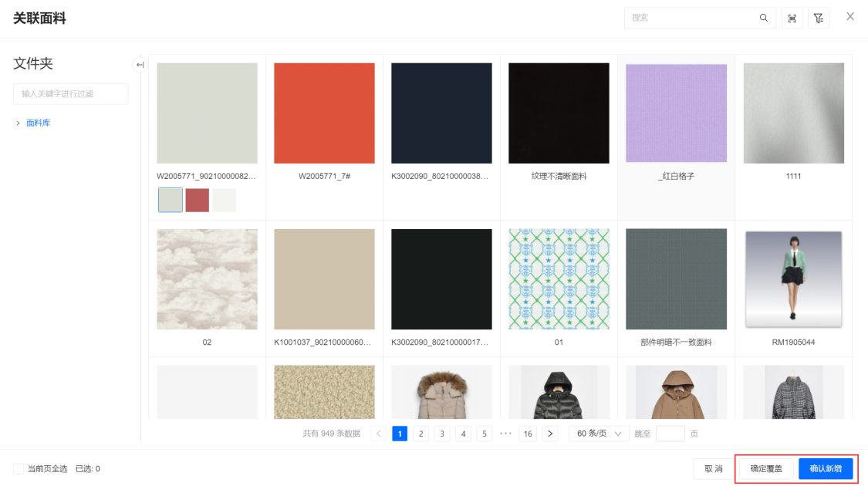This screenshot has height=486, width=868.
Task: Click the 取消 button
Action: (714, 468)
